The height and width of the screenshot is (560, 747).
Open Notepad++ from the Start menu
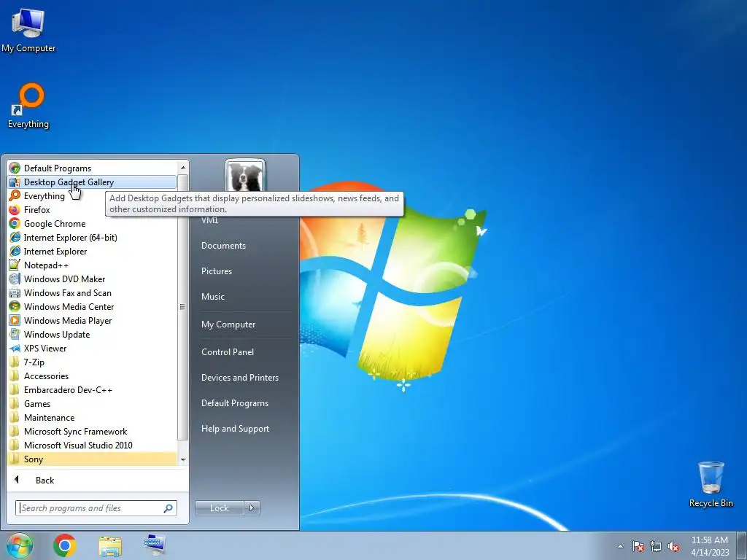click(91, 265)
